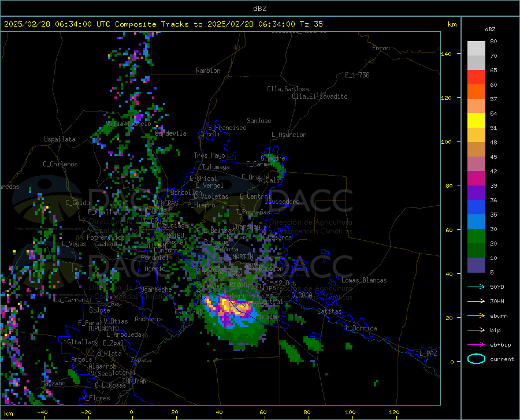Click the Lomas_Blancas label
Screen dimensions: 520x420
[364, 280]
